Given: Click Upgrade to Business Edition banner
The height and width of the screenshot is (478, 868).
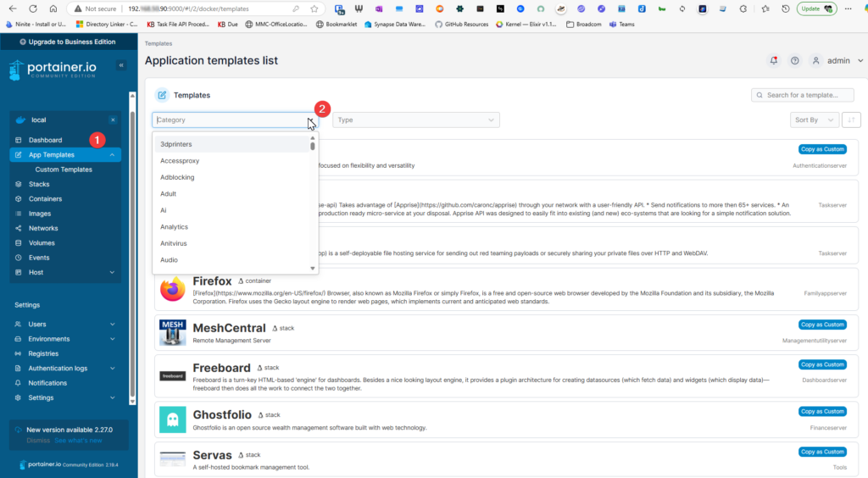Looking at the screenshot, I should 69,41.
